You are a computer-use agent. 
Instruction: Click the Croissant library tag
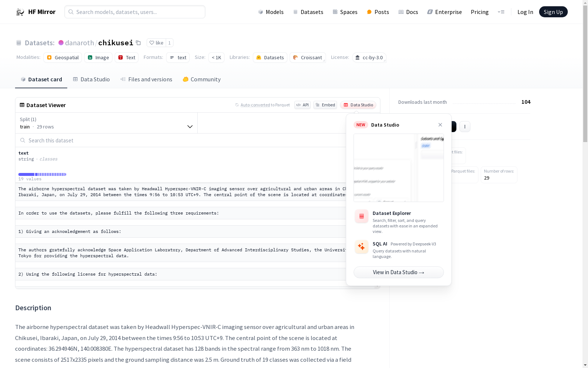[308, 57]
